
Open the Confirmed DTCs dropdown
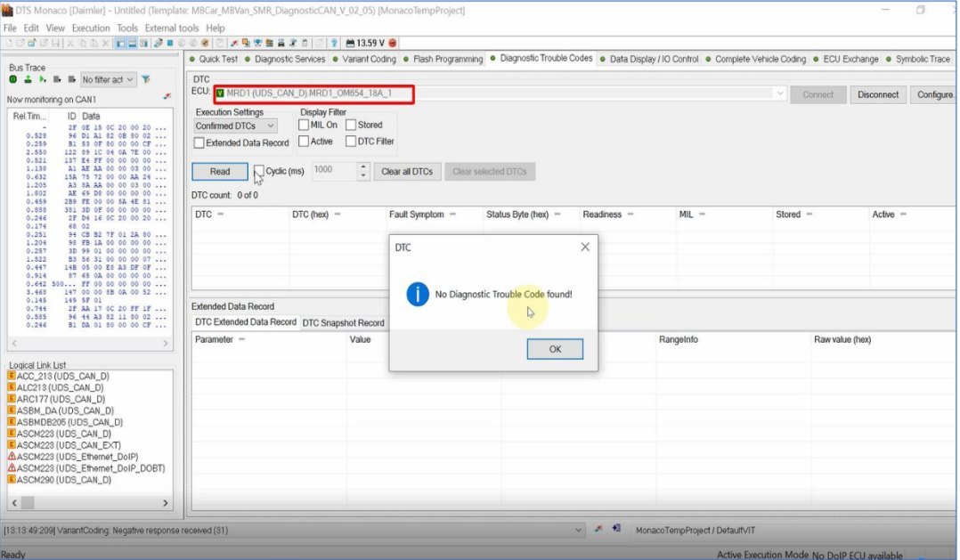point(236,126)
